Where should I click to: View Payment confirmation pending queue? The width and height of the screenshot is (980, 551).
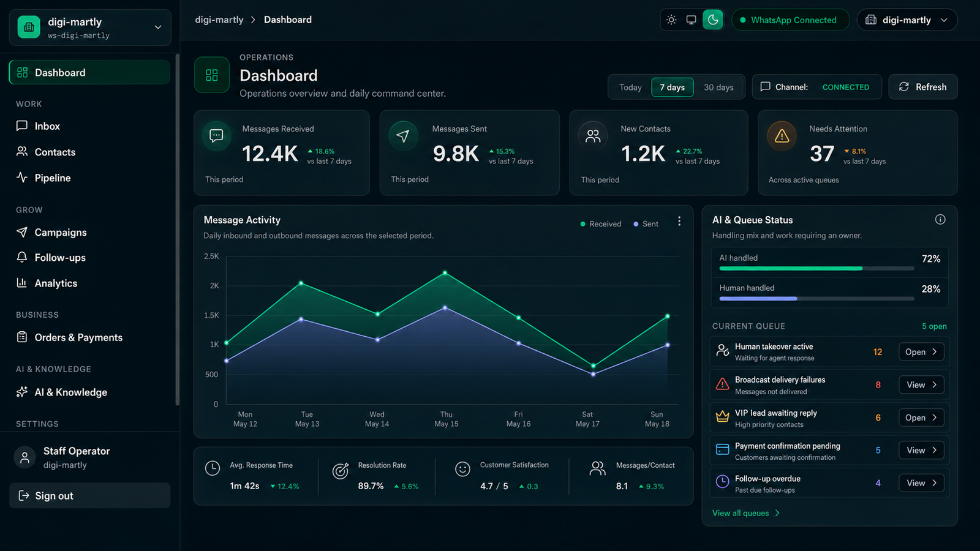[x=921, y=450]
